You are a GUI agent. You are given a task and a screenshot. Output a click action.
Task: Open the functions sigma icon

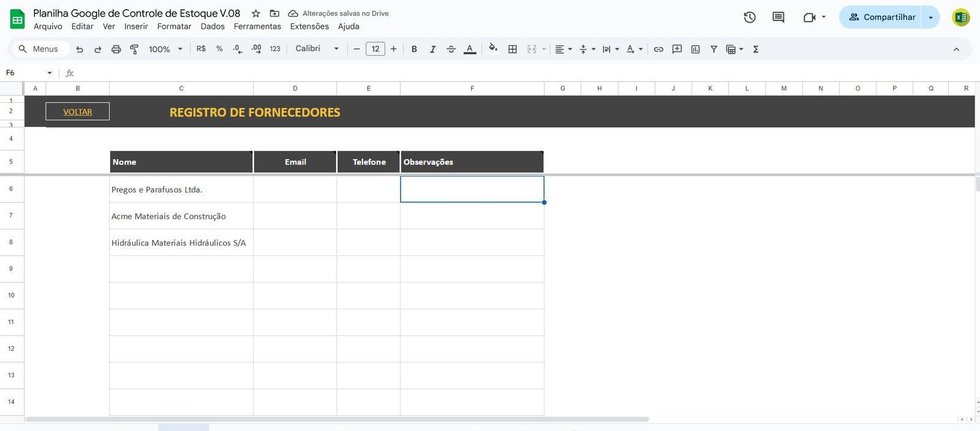pyautogui.click(x=756, y=49)
